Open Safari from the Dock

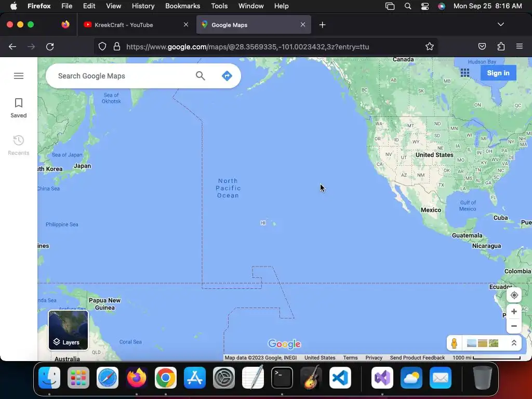(108, 378)
